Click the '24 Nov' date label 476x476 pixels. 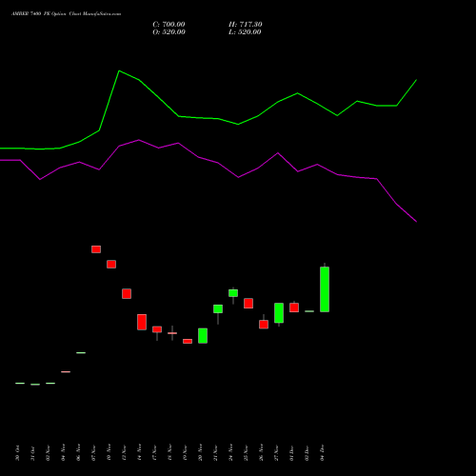pos(230,453)
